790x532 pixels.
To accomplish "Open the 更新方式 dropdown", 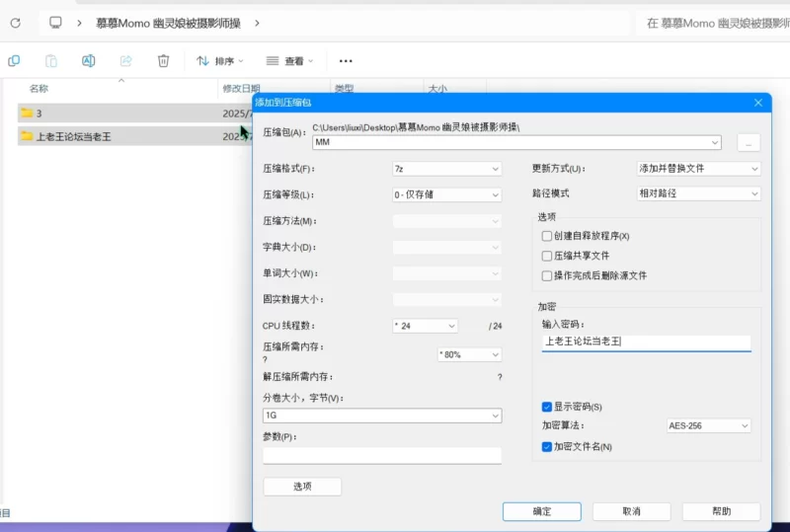I will [x=698, y=169].
